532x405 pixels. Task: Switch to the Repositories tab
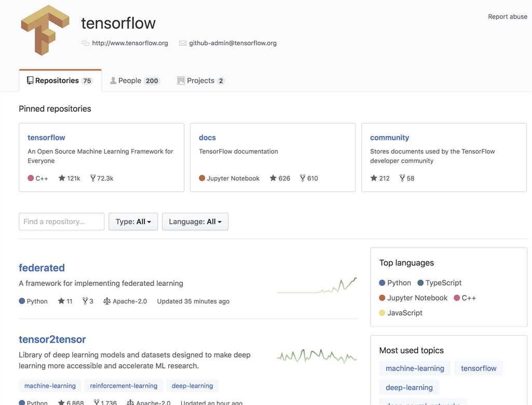click(60, 80)
